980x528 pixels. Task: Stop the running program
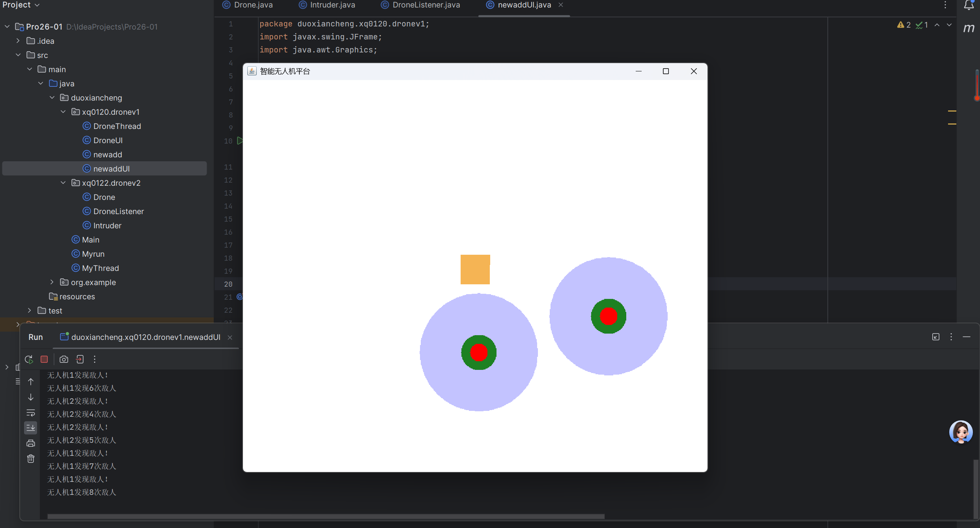(x=44, y=359)
